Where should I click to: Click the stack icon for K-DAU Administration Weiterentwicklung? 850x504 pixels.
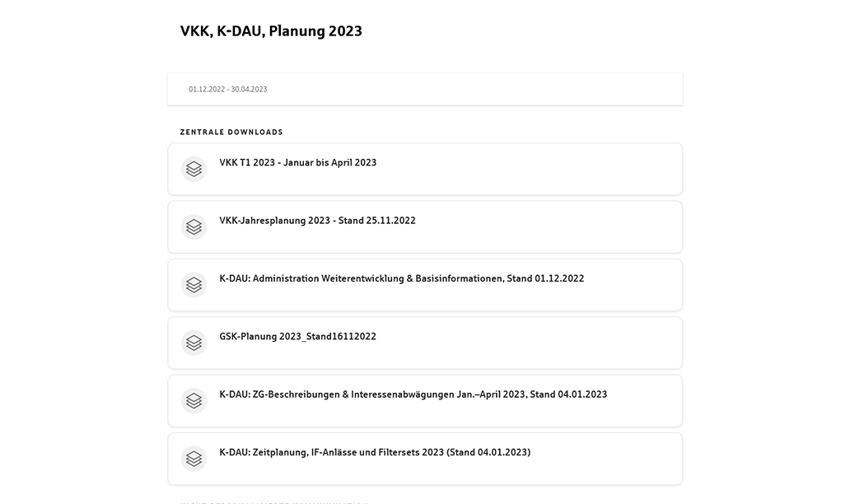click(x=194, y=285)
